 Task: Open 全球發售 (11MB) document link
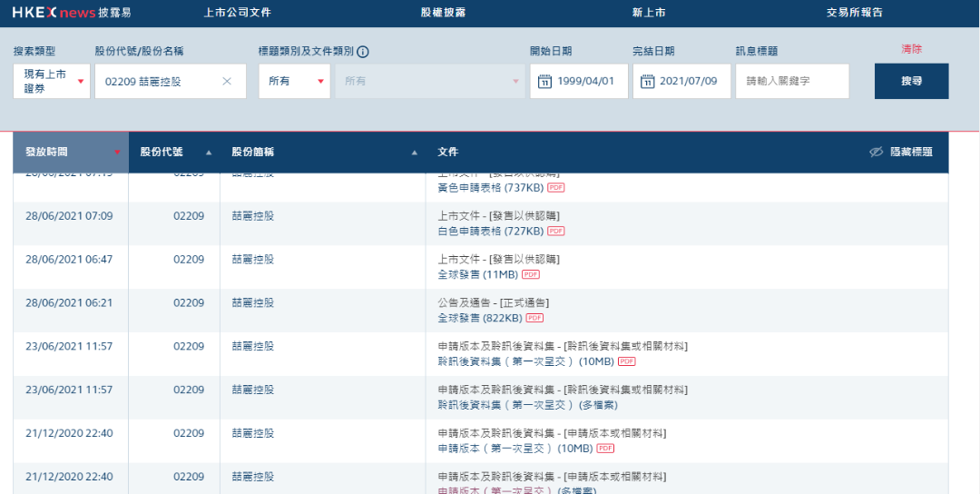pyautogui.click(x=478, y=274)
